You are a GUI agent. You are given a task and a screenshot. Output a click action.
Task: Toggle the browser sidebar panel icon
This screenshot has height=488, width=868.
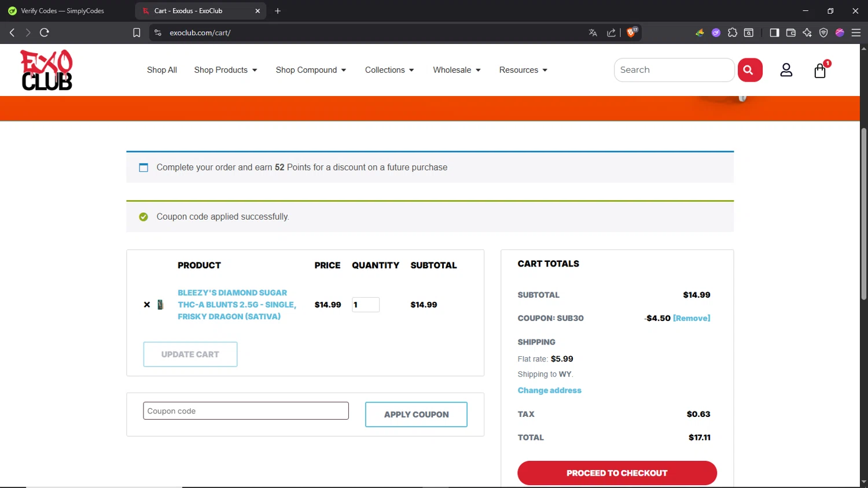pos(774,33)
